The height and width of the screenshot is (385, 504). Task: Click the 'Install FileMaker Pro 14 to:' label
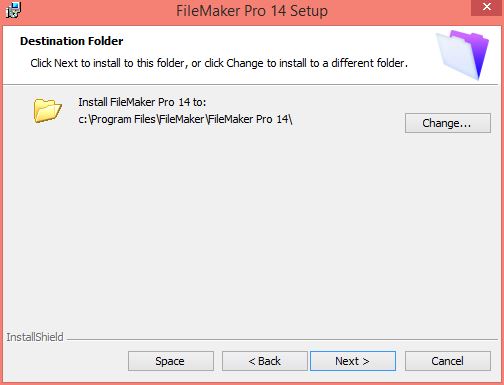(x=142, y=102)
